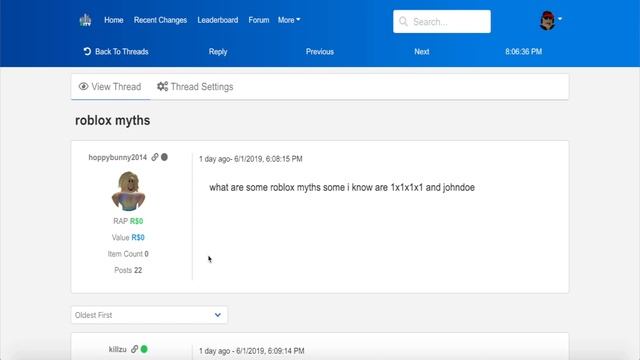
Task: Click the Item Count 0 text
Action: click(128, 253)
